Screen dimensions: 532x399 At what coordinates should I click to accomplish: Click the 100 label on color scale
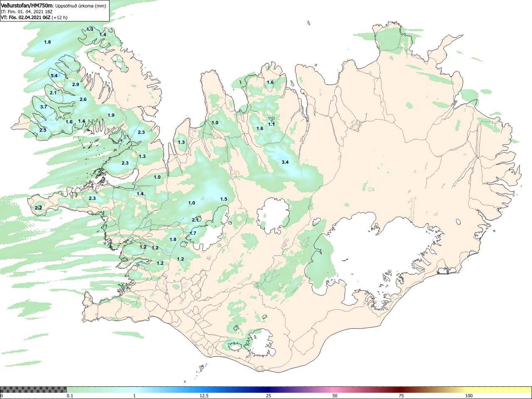469,396
